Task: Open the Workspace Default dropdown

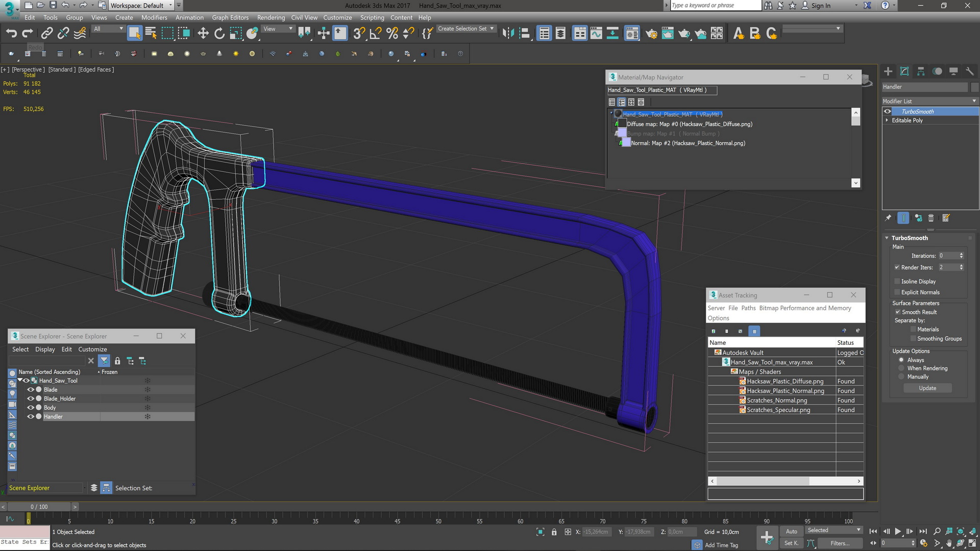Action: [x=141, y=6]
